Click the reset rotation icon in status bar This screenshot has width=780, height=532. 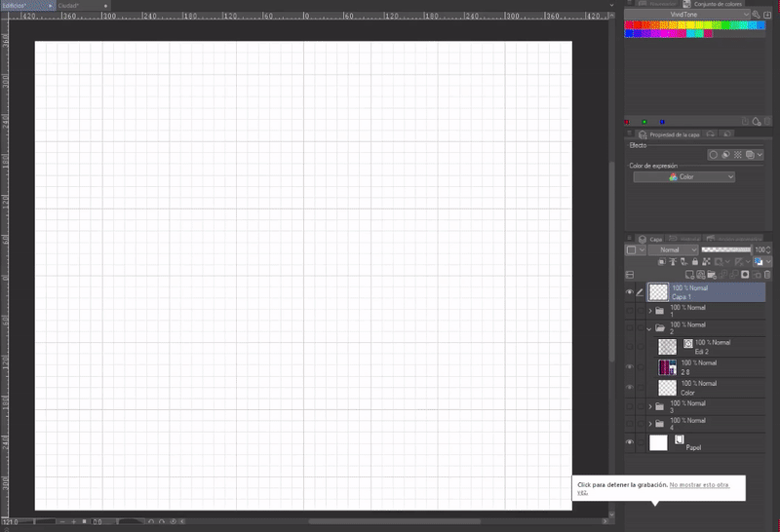[174, 521]
